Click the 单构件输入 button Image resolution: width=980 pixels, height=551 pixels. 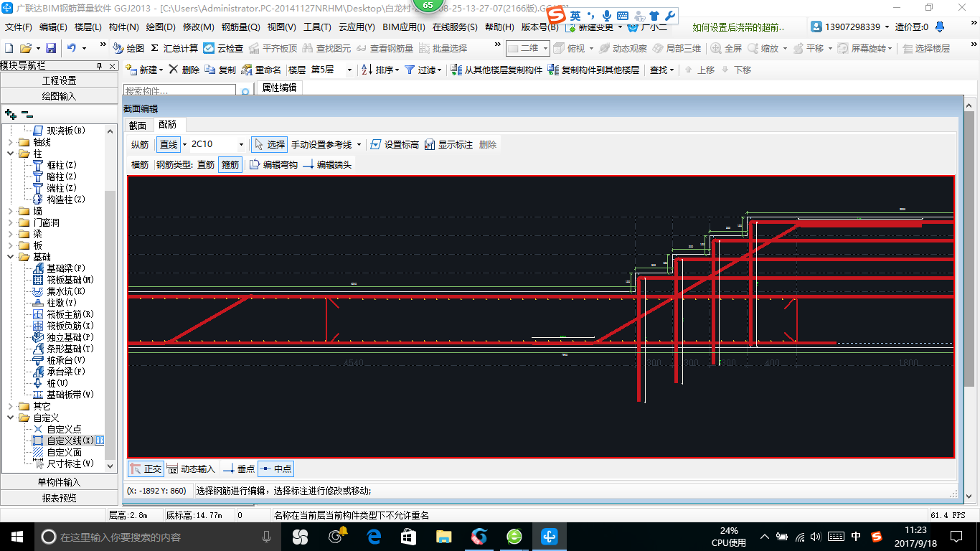point(59,482)
